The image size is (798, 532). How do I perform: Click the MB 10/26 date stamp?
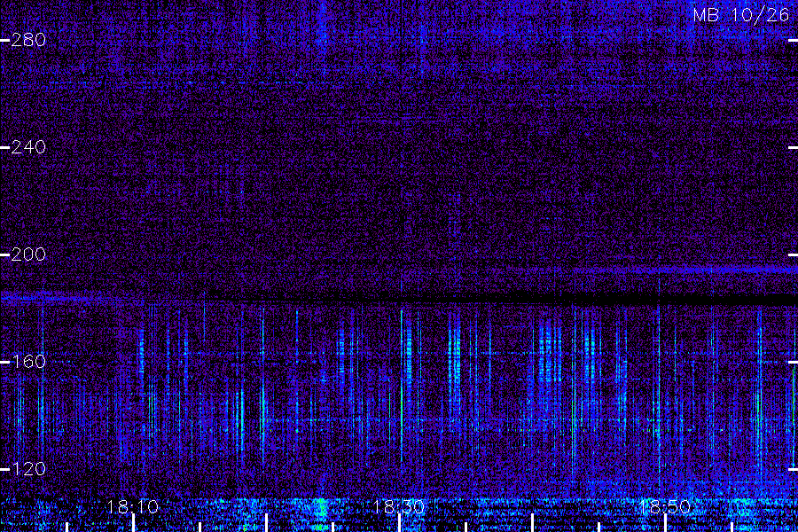tap(741, 15)
